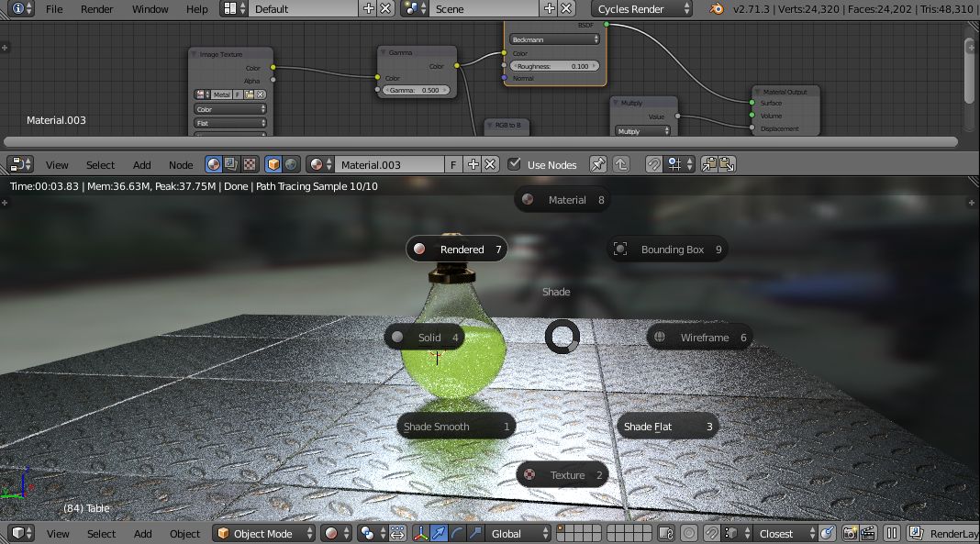Toggle the 3D manipulator axes icon
The image size is (980, 544).
click(x=420, y=533)
